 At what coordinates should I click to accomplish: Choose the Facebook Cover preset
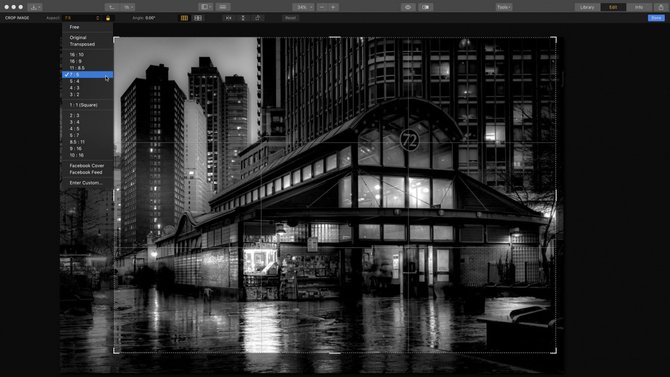pyautogui.click(x=88, y=165)
